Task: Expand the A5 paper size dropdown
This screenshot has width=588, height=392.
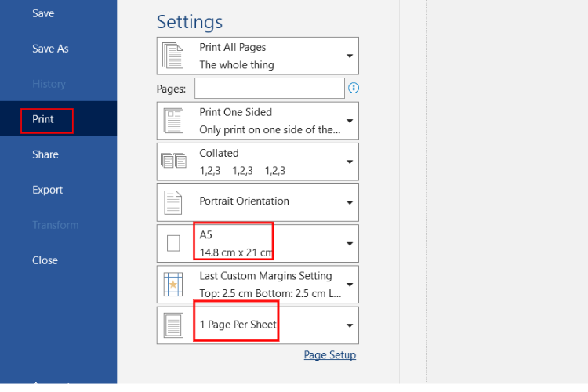Action: [350, 244]
